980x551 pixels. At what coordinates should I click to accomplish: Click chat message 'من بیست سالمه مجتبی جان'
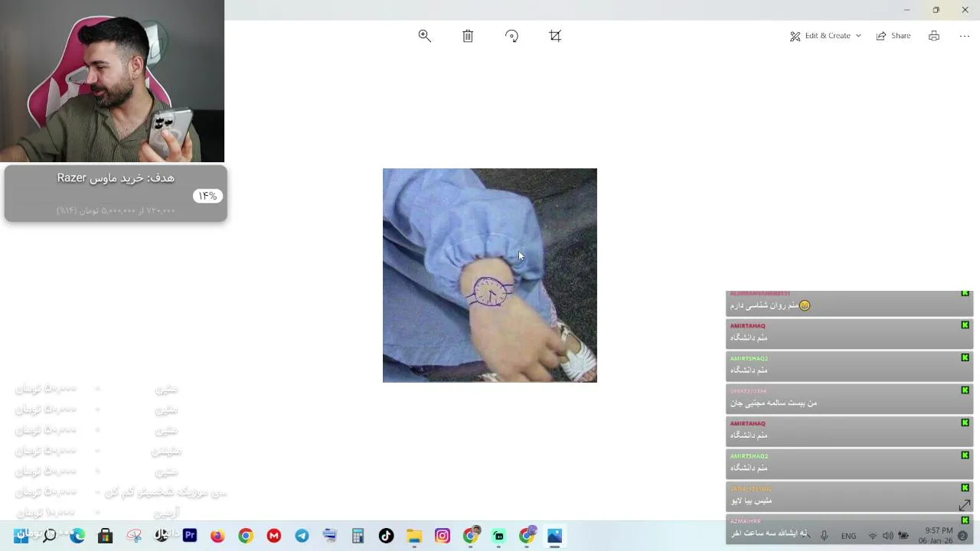pyautogui.click(x=849, y=398)
